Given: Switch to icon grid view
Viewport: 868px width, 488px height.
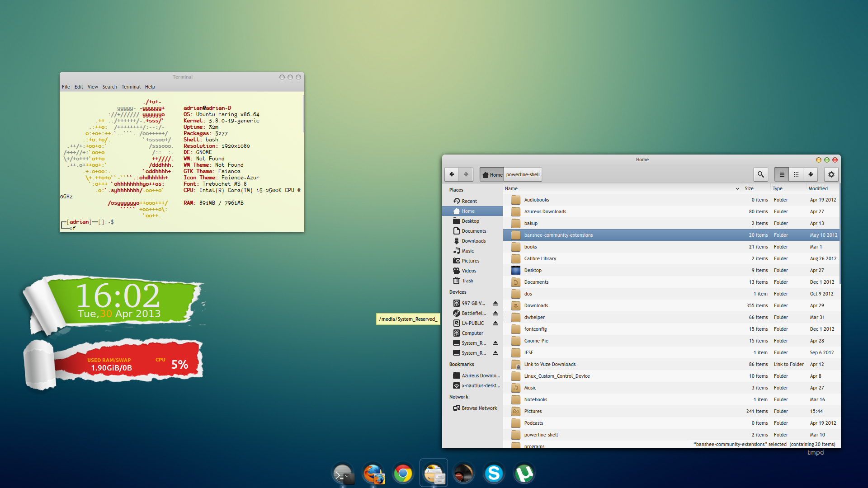Looking at the screenshot, I should tap(796, 174).
